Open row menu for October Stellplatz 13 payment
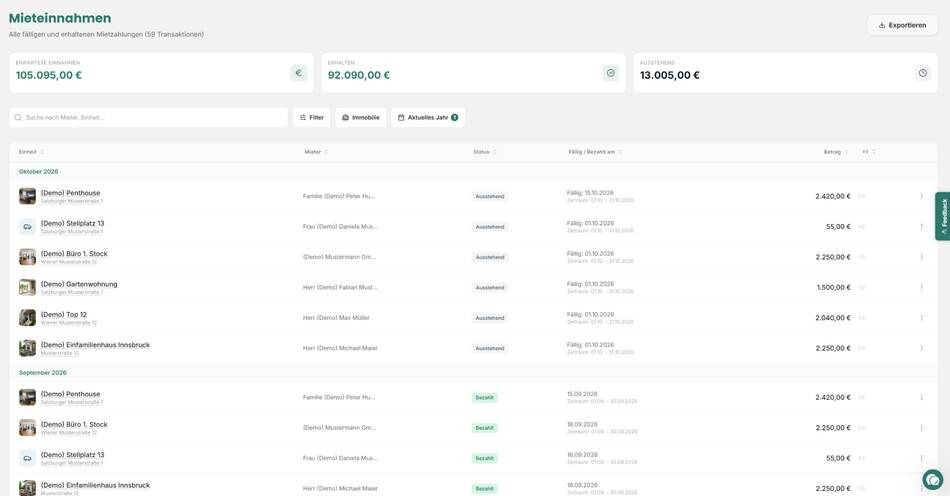950x496 pixels. click(x=922, y=227)
